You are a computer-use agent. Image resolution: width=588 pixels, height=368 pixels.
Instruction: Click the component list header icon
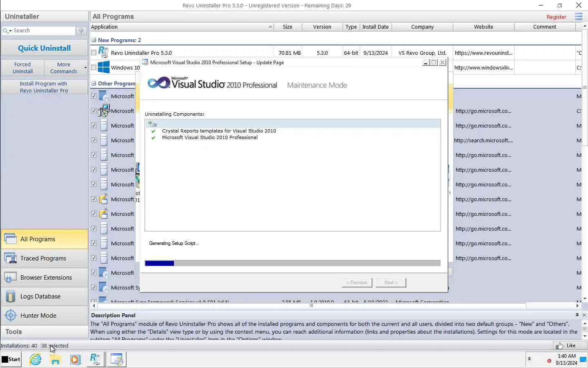click(152, 123)
